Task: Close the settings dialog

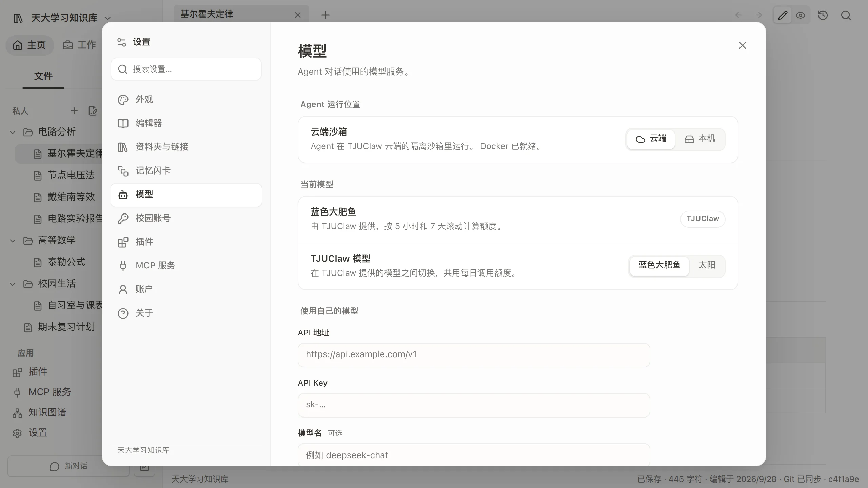Action: [742, 45]
